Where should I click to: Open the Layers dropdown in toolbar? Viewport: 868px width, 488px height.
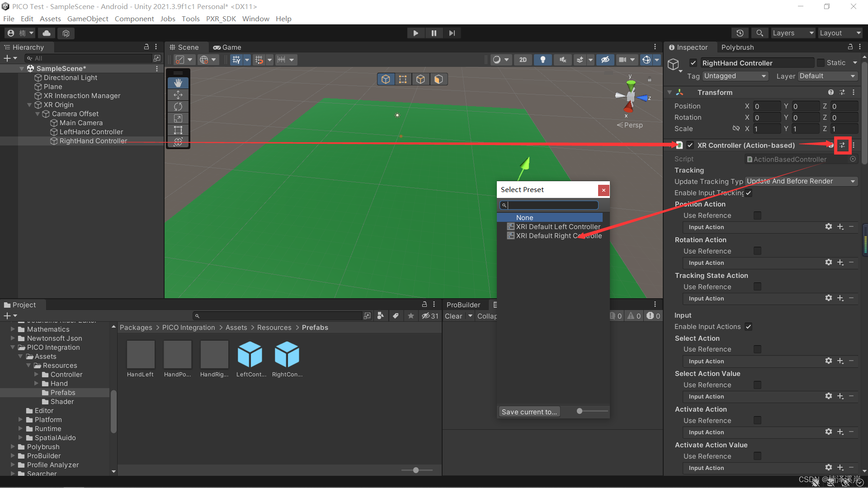(x=793, y=33)
